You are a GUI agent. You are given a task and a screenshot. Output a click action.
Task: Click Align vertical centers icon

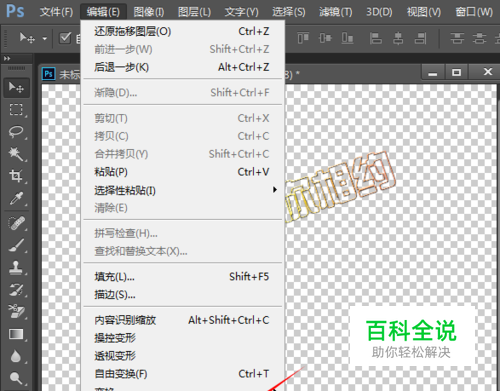point(325,38)
